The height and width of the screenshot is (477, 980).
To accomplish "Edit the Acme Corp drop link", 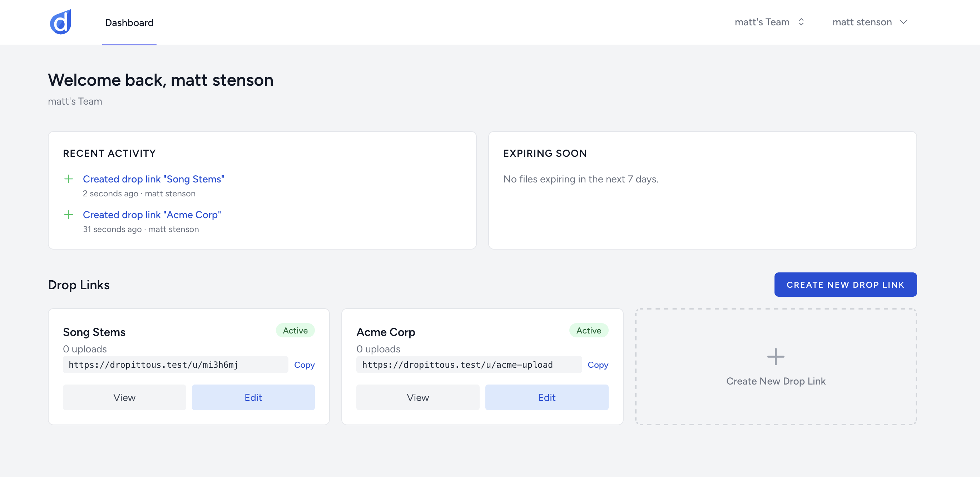I will click(547, 397).
